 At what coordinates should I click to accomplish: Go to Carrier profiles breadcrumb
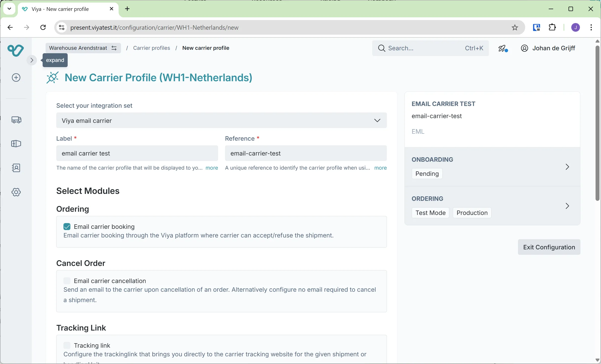tap(151, 48)
